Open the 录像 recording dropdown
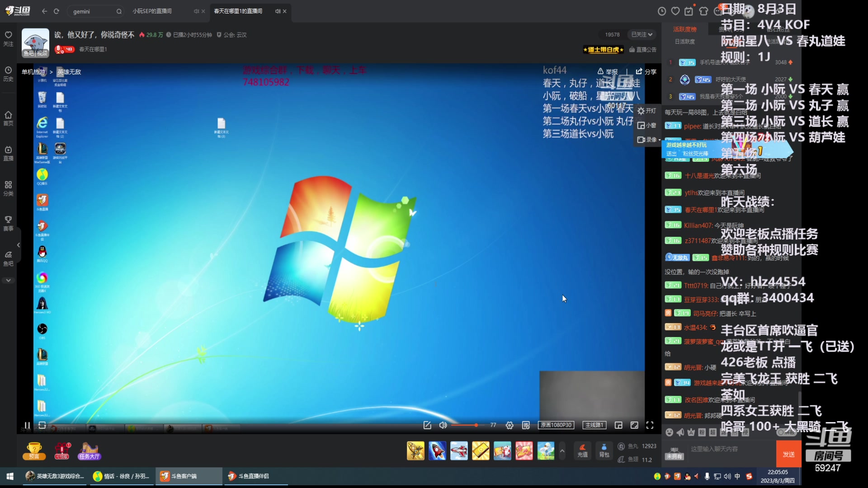This screenshot has height=488, width=868. tap(648, 140)
